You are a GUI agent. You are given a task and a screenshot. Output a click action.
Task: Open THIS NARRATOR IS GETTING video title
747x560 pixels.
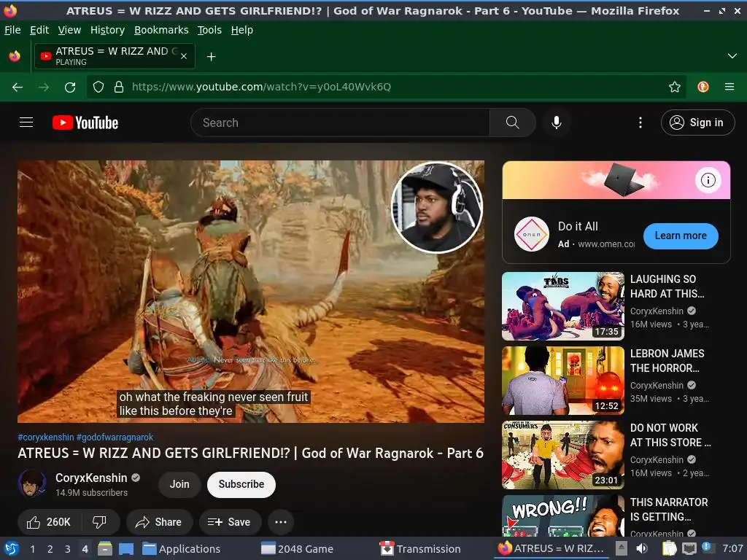tap(669, 510)
